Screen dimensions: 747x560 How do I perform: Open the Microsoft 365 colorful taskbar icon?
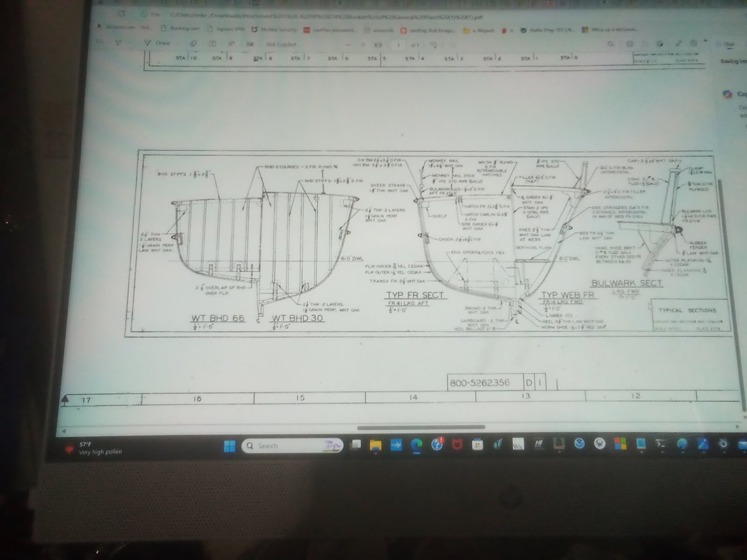click(620, 443)
